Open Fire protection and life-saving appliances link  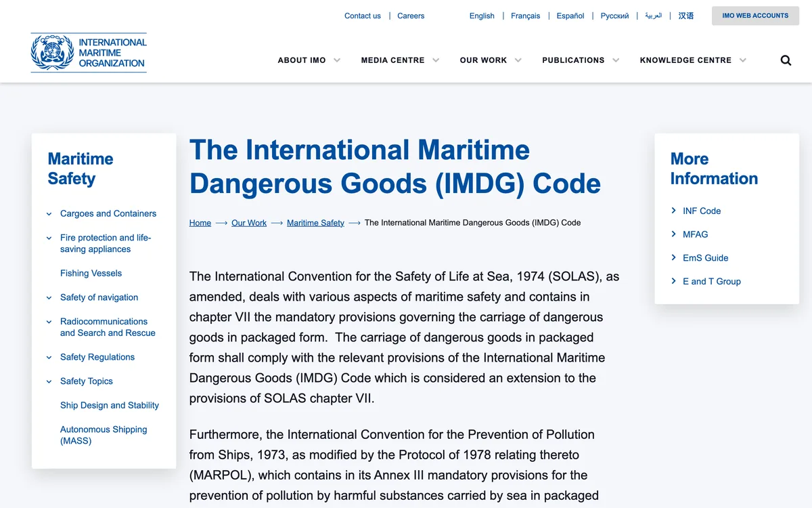[106, 243]
